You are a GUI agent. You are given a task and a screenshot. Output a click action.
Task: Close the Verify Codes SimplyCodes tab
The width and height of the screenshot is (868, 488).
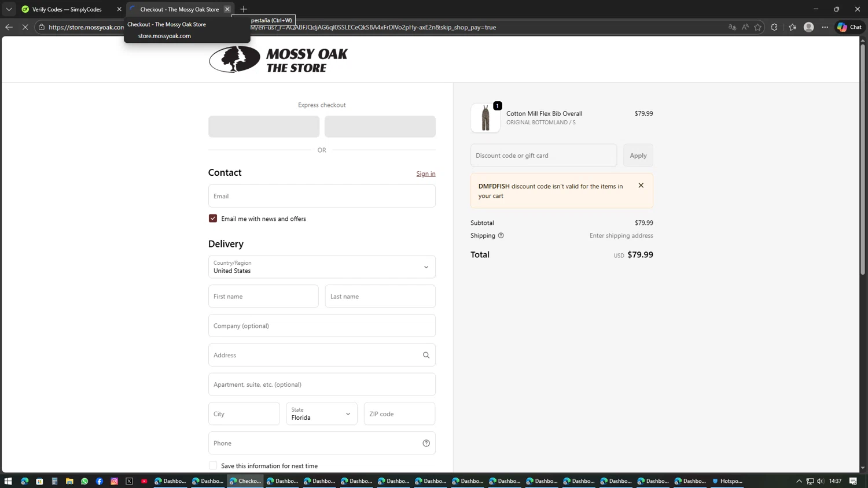(x=119, y=9)
